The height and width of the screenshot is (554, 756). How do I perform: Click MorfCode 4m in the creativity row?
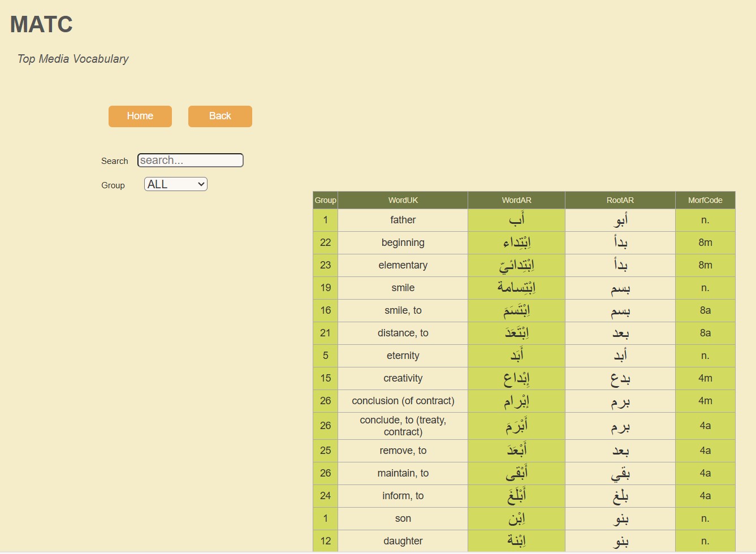point(705,378)
